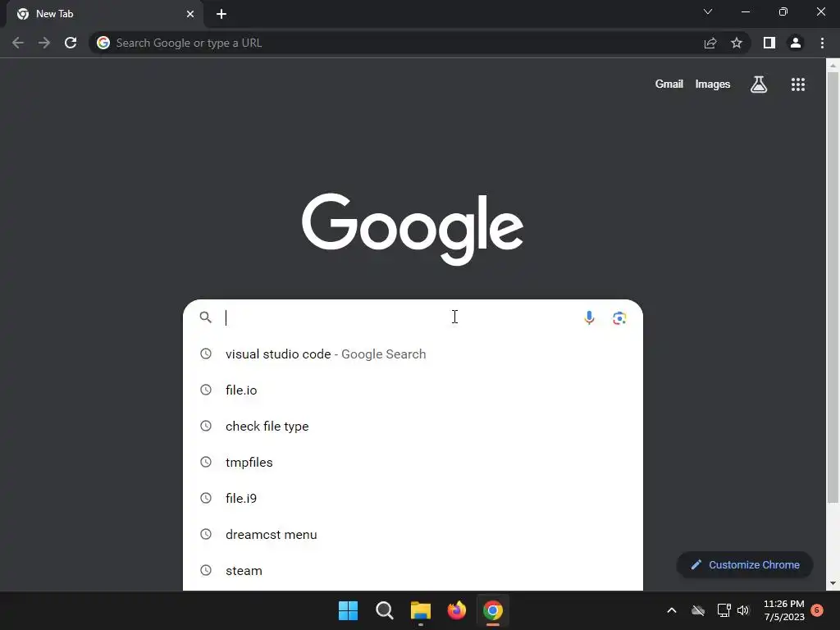Open the volume speaker tray icon
Screen dimensions: 840x630
click(x=743, y=610)
